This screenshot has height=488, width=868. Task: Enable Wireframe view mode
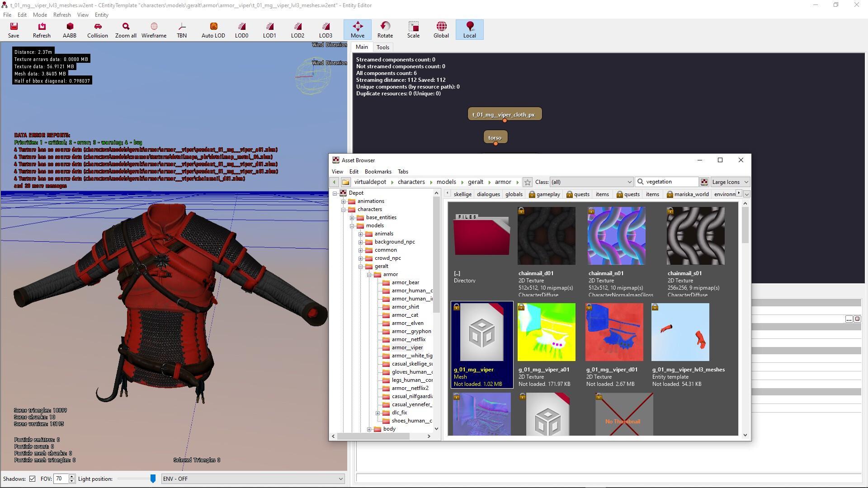154,29
